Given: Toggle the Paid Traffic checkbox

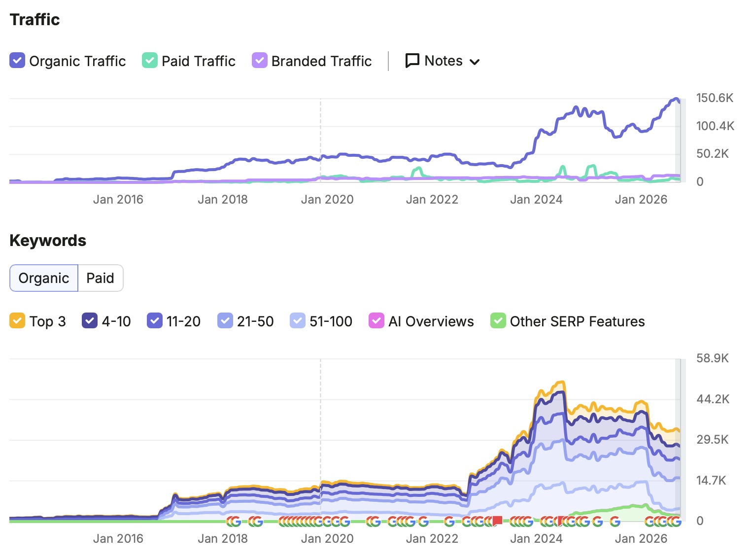Looking at the screenshot, I should (x=150, y=61).
